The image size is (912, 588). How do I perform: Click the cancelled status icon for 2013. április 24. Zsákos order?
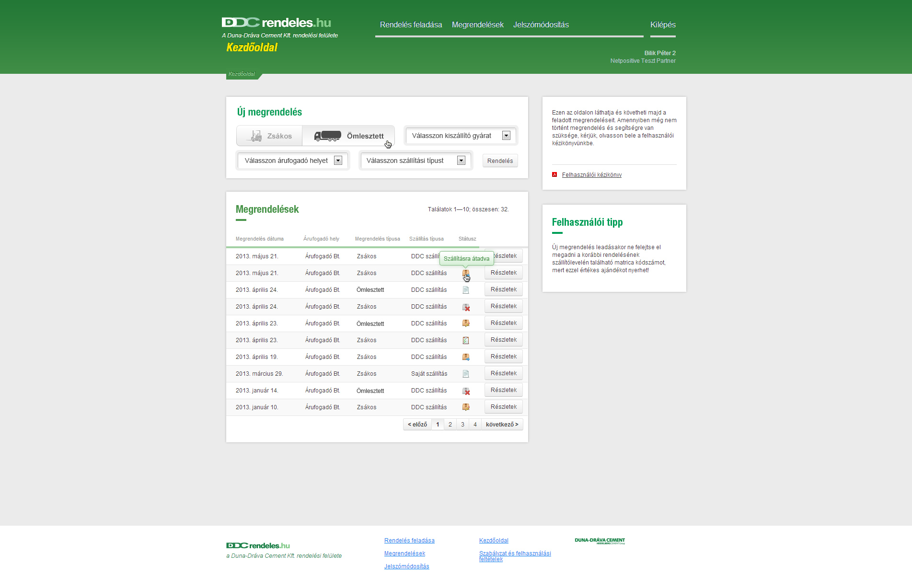tap(466, 307)
